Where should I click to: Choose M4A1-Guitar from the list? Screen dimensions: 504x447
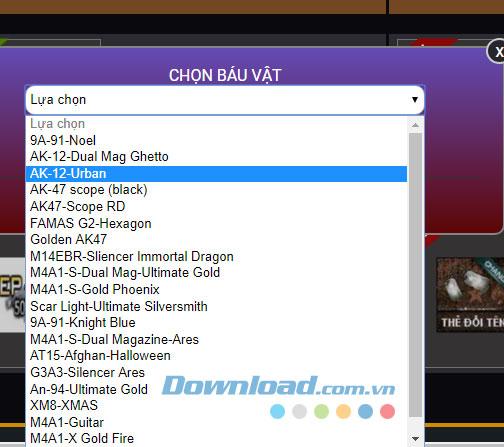click(x=216, y=422)
